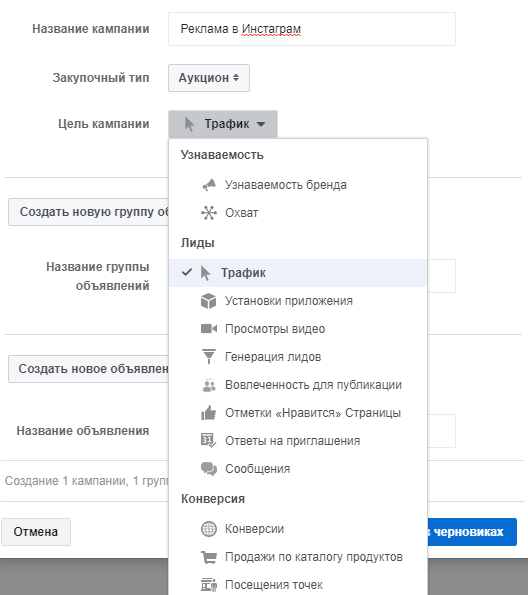This screenshot has height=595, width=528.
Task: Choose Узнаваемость бренда objective
Action: point(298,185)
